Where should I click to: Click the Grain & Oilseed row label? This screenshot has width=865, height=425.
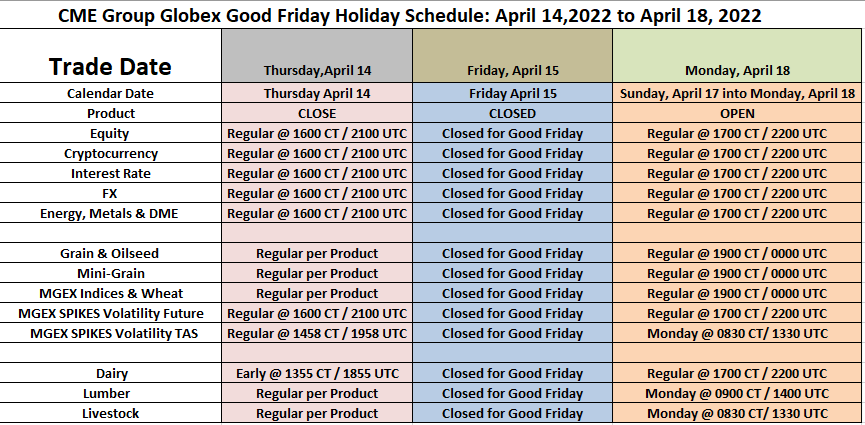click(x=110, y=253)
